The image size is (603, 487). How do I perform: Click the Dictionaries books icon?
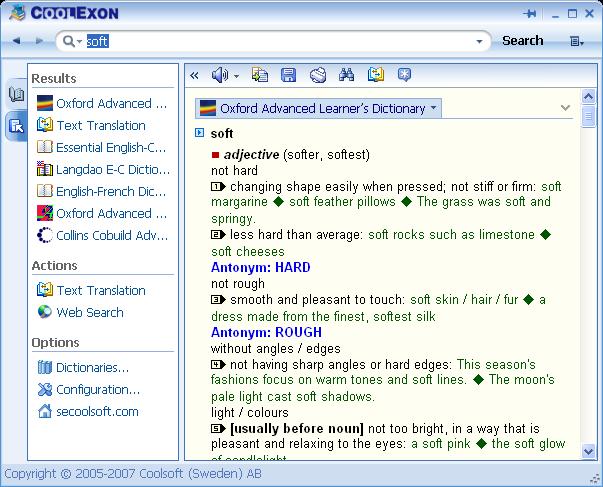45,367
